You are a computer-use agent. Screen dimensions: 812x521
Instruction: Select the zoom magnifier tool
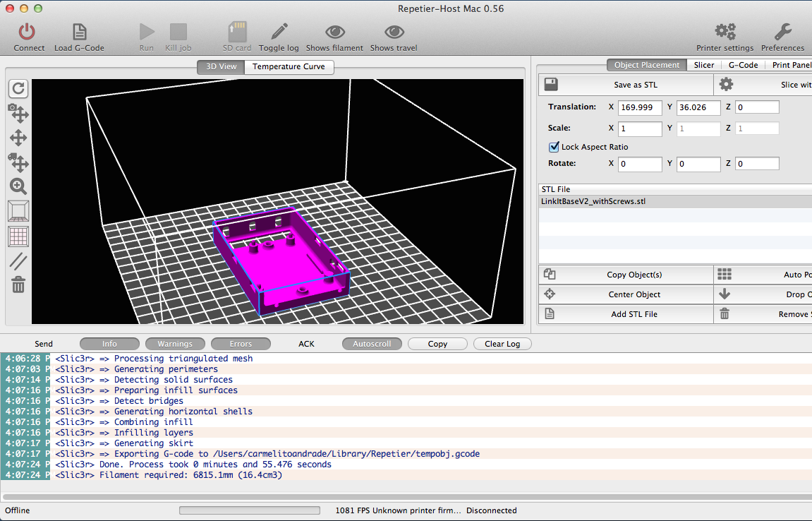tap(18, 186)
